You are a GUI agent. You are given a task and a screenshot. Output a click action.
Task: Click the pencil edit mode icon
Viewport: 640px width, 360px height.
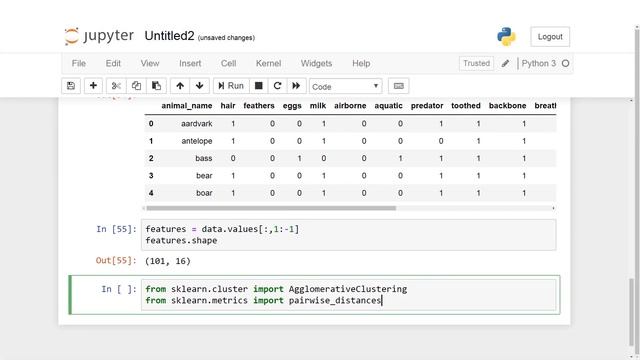tap(505, 63)
